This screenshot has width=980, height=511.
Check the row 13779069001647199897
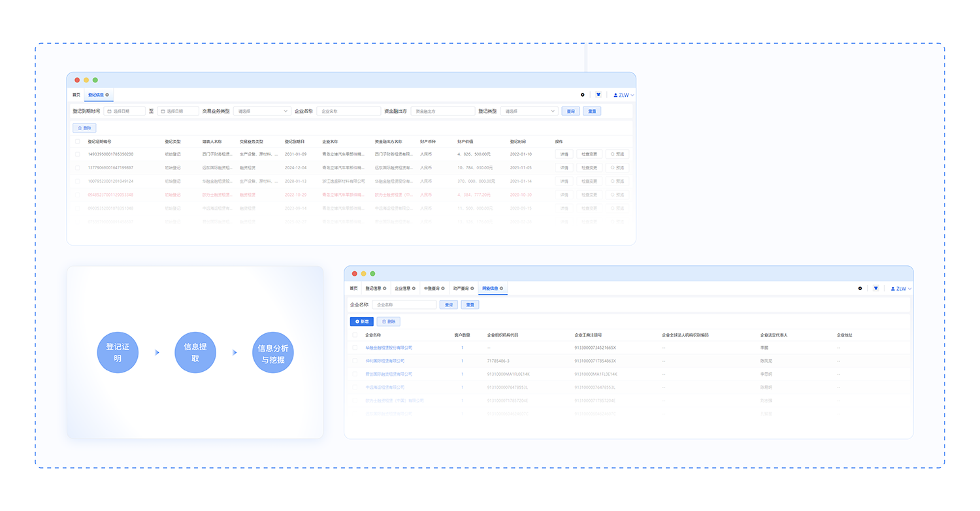click(x=78, y=168)
